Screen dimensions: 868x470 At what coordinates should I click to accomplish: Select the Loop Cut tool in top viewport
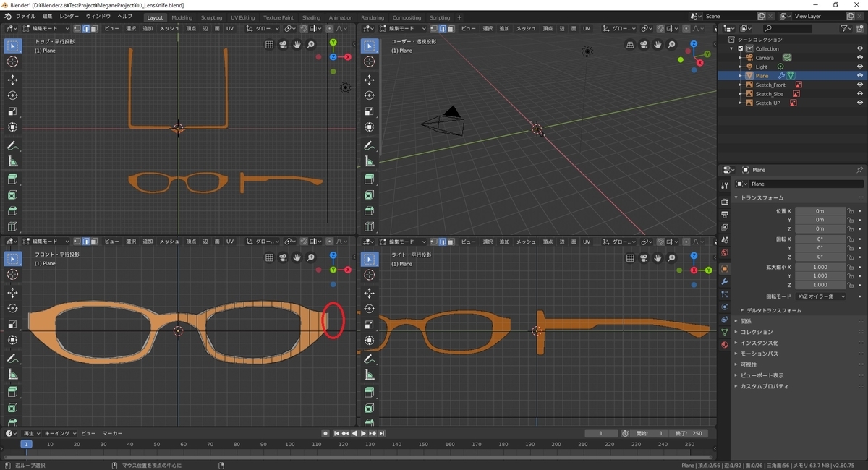click(13, 227)
